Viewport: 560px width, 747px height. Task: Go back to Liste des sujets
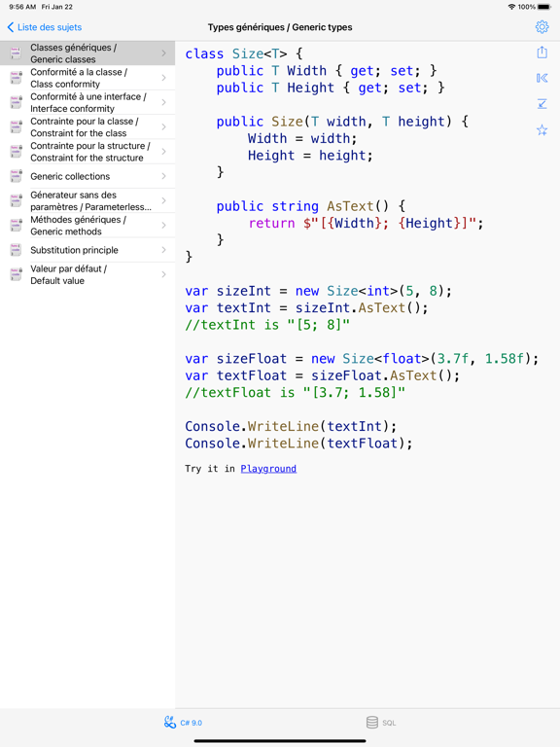pyautogui.click(x=45, y=27)
